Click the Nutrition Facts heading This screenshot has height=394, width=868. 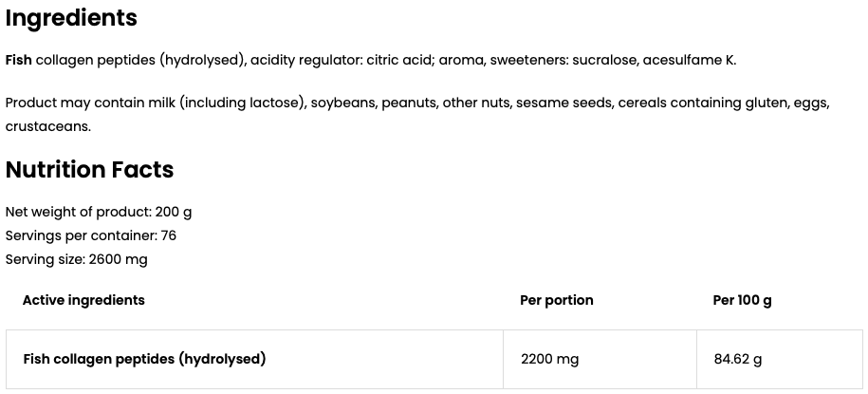click(90, 170)
